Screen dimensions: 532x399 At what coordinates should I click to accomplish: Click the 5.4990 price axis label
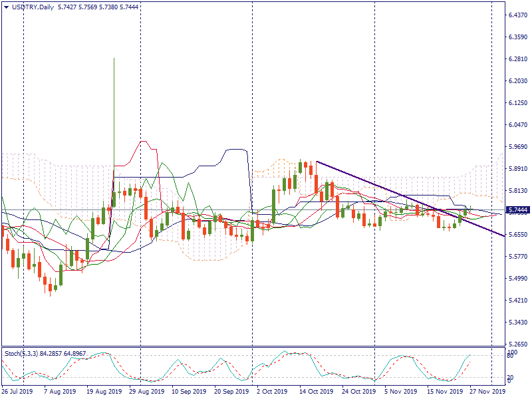(517, 279)
